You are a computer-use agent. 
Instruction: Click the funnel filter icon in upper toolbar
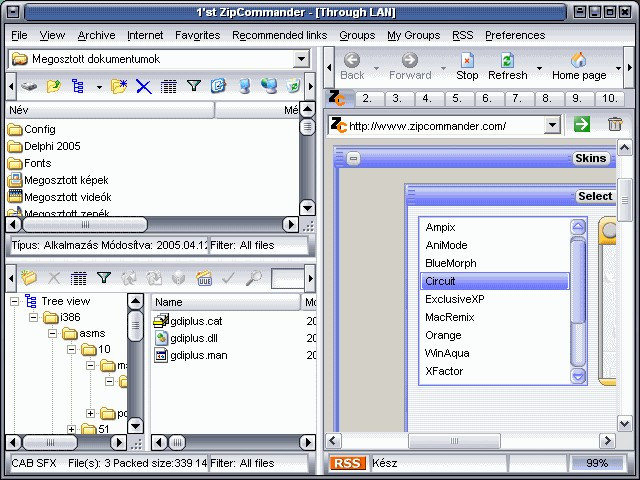(194, 86)
